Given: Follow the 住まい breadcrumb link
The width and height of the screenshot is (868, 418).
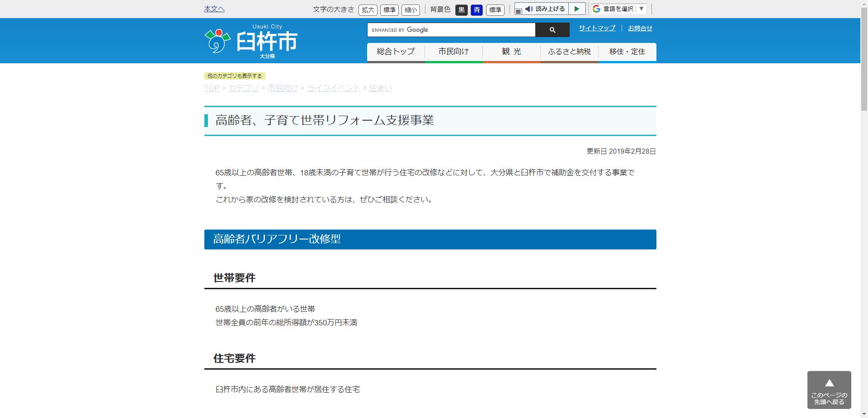Looking at the screenshot, I should coord(381,88).
